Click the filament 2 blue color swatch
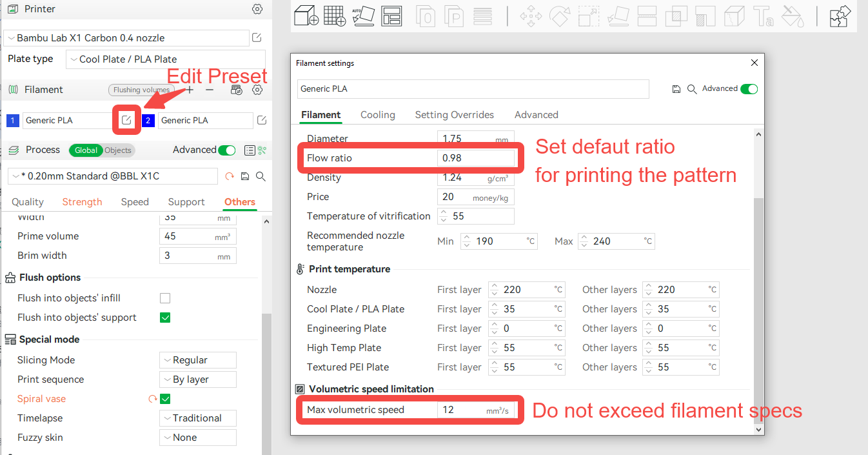This screenshot has width=868, height=455. point(148,121)
